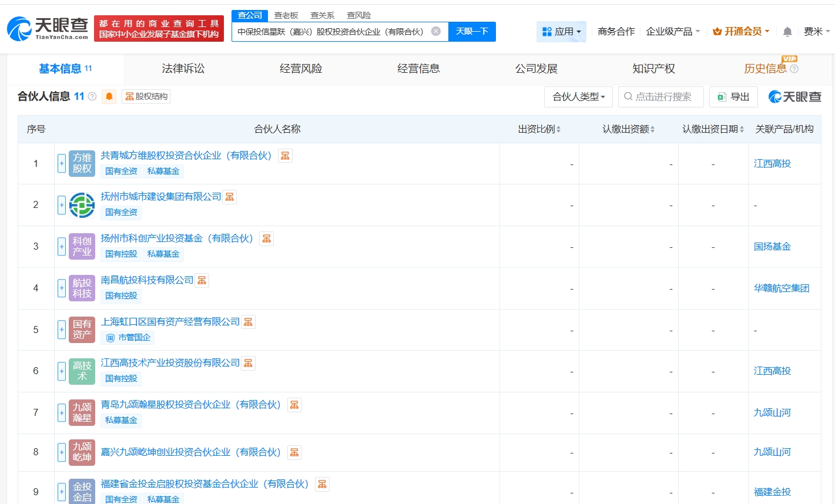835x504 pixels.
Task: Click the 九颂瀚星 company logo
Action: (82, 413)
